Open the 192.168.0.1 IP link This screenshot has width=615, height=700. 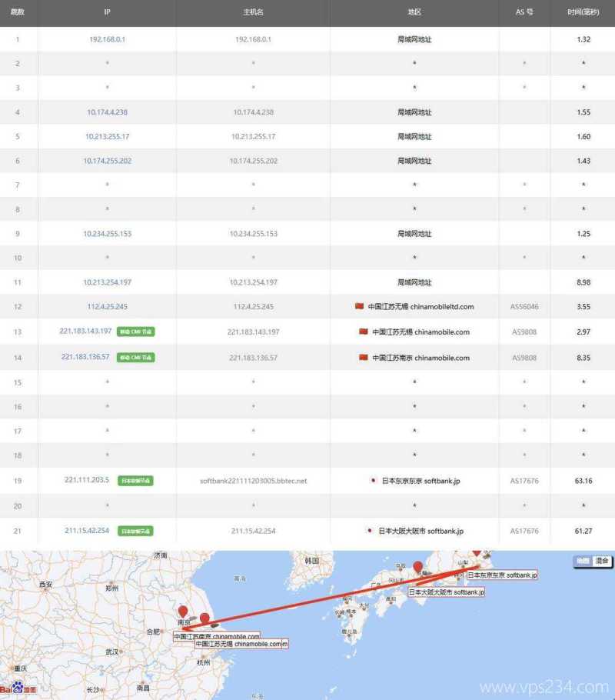point(106,39)
